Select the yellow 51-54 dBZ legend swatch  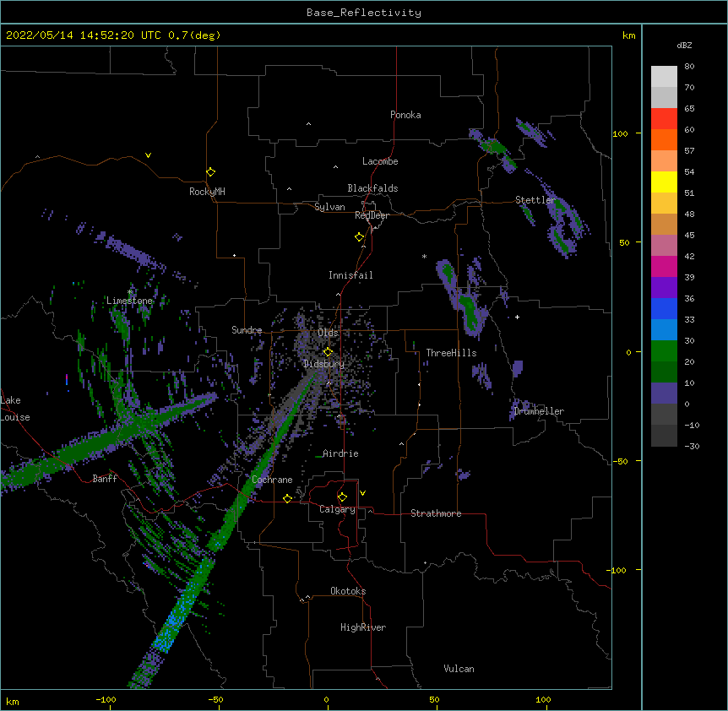[664, 182]
